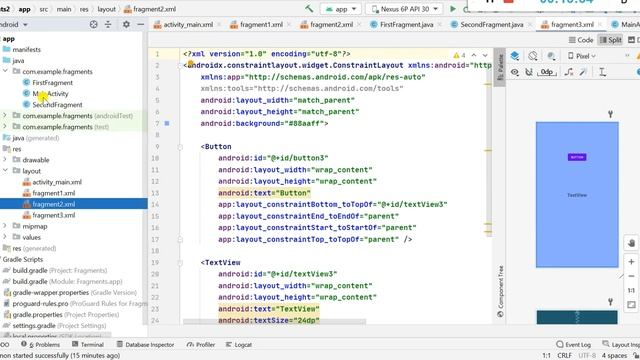
Task: Open the Logcat tool window
Action: coord(239,344)
